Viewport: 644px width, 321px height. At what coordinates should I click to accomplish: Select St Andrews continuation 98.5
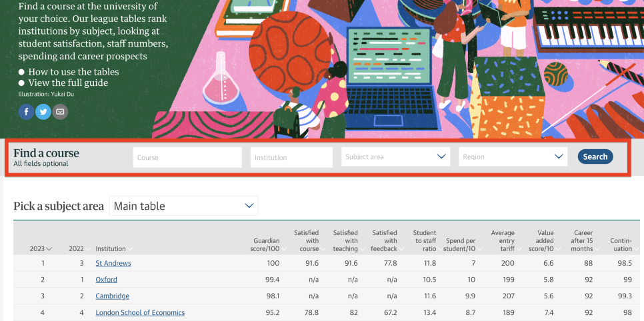[624, 263]
